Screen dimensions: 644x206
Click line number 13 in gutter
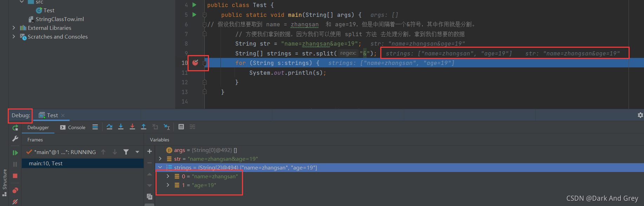click(184, 92)
